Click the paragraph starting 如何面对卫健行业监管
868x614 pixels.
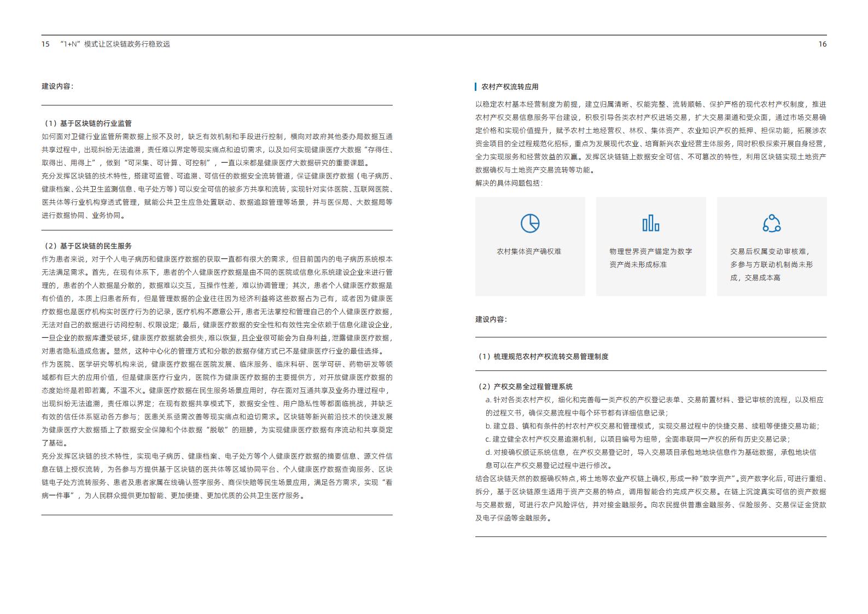(217, 150)
